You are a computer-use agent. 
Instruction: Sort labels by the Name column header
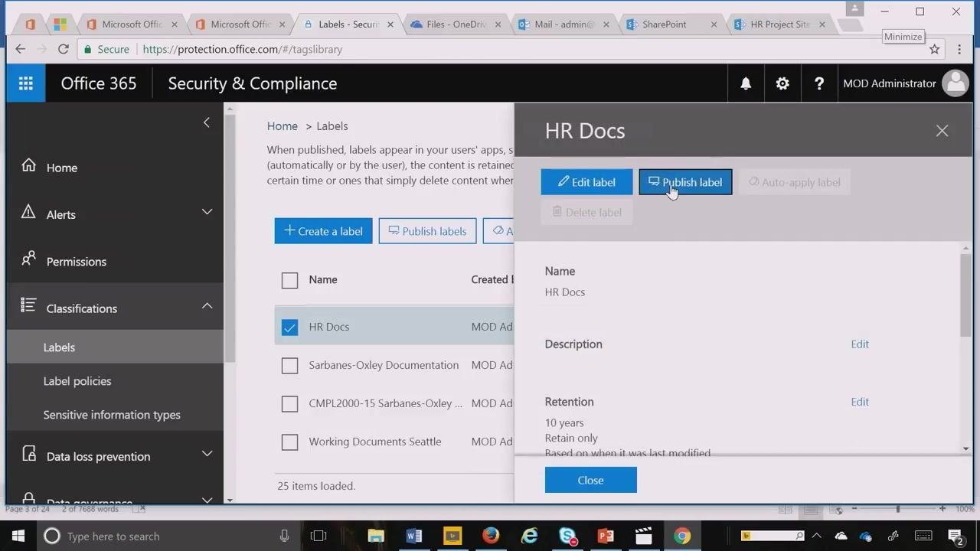(x=323, y=280)
